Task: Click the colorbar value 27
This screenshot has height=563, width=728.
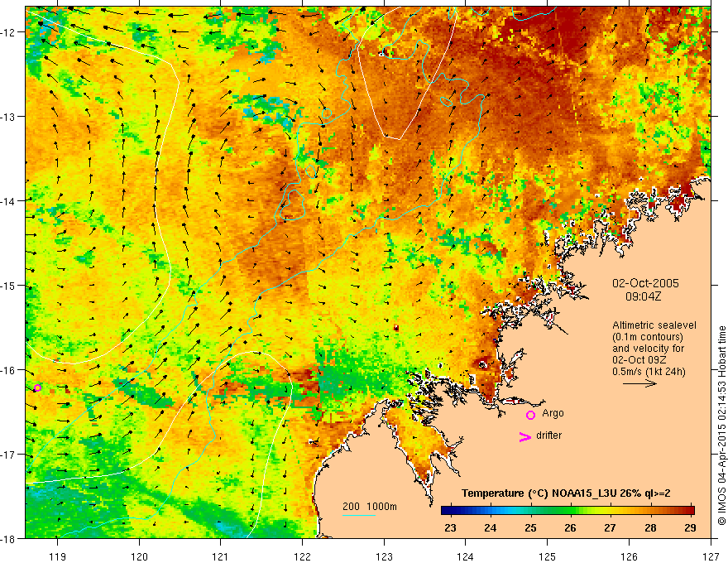Action: [x=610, y=527]
